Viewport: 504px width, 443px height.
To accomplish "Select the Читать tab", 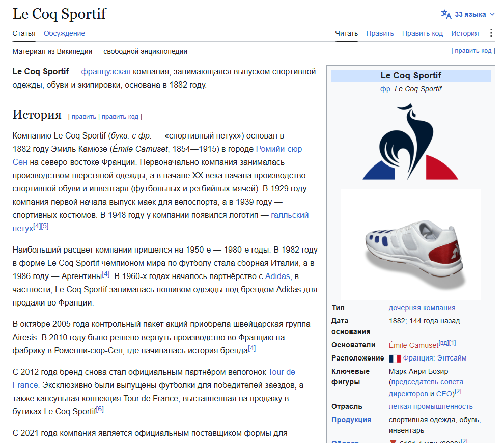I will pos(346,33).
